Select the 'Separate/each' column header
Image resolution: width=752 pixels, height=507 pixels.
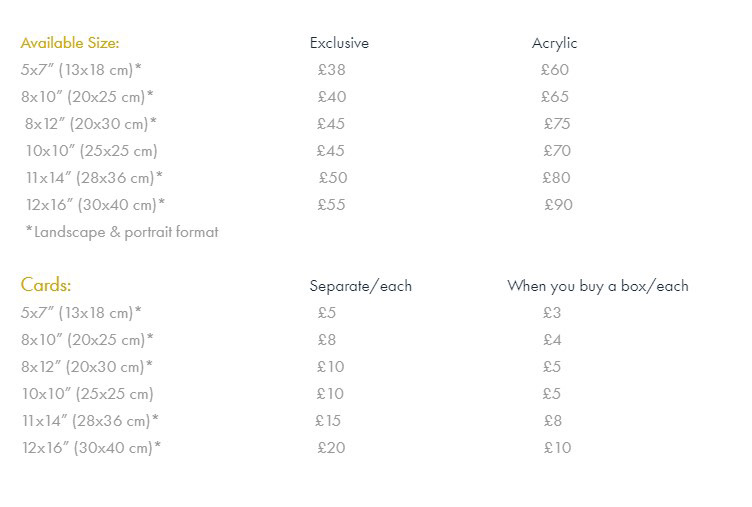pos(361,286)
